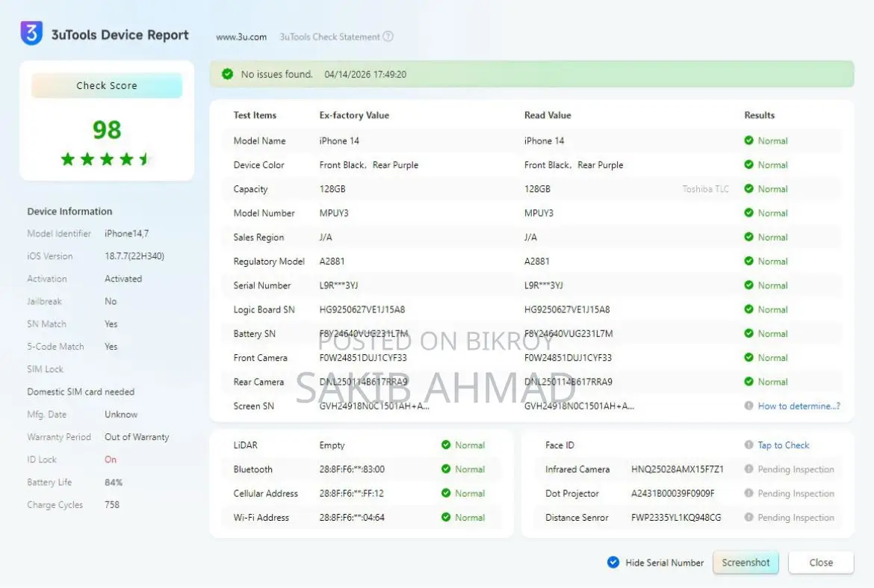This screenshot has width=874, height=588.
Task: Click the Dot Projector serial A2431B00039F0909F
Action: (x=672, y=493)
